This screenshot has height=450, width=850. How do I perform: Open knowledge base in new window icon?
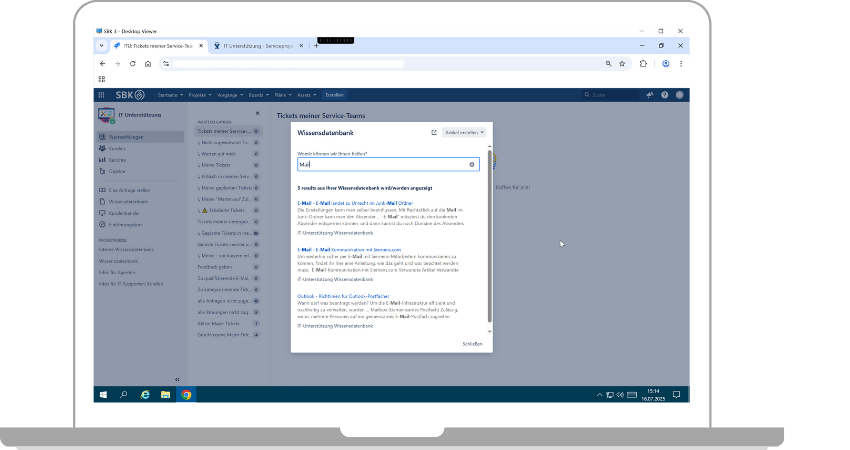(433, 132)
